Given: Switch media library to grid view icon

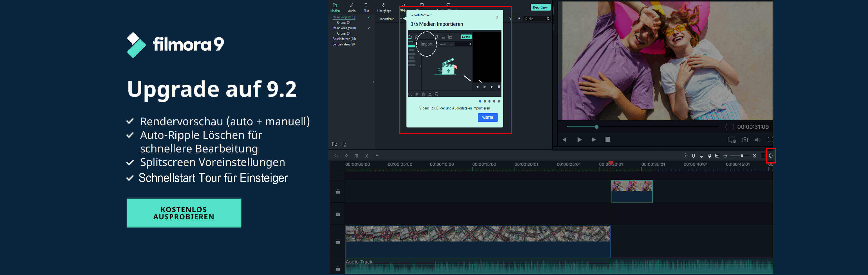Looking at the screenshot, I should [518, 19].
